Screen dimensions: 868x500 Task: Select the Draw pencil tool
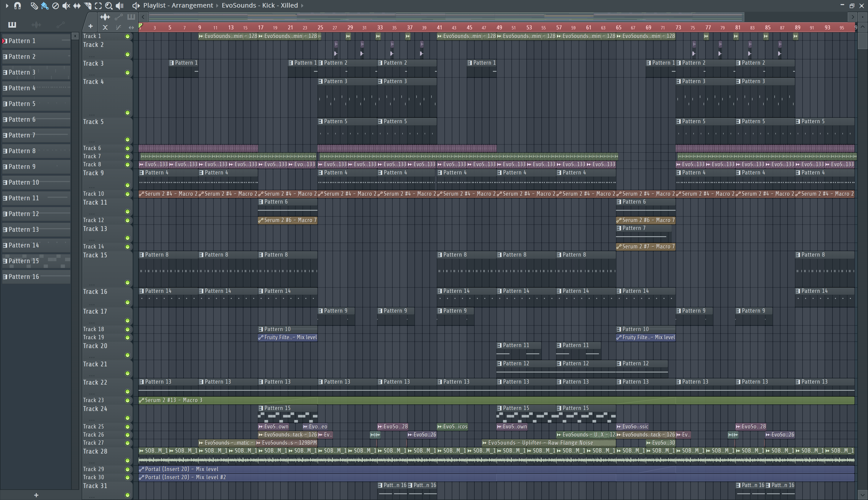(34, 6)
